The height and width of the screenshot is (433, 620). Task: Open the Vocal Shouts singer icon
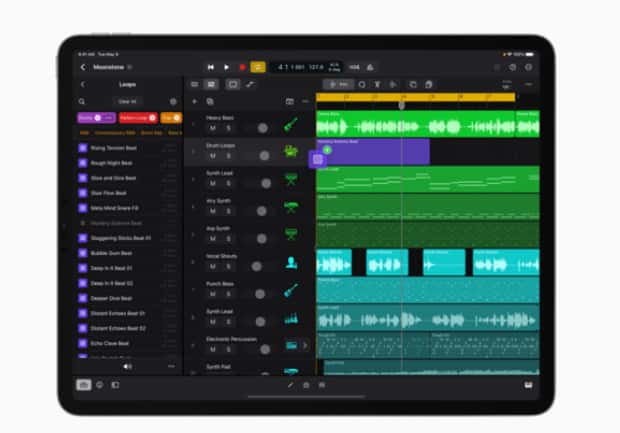click(291, 262)
